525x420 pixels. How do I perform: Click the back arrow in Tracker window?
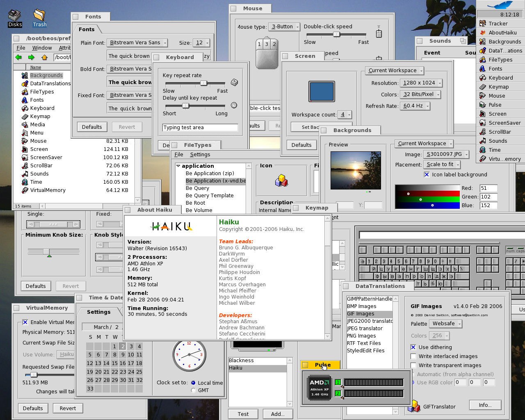pos(18,57)
